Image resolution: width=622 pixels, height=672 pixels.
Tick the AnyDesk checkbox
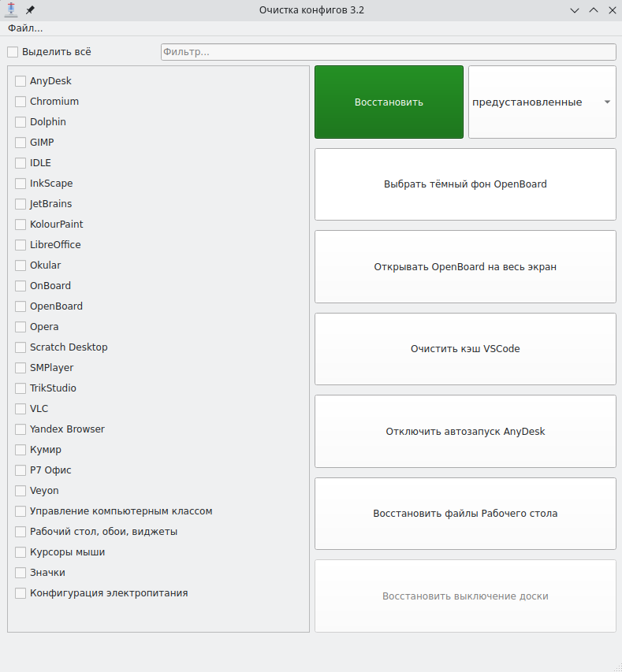20,81
